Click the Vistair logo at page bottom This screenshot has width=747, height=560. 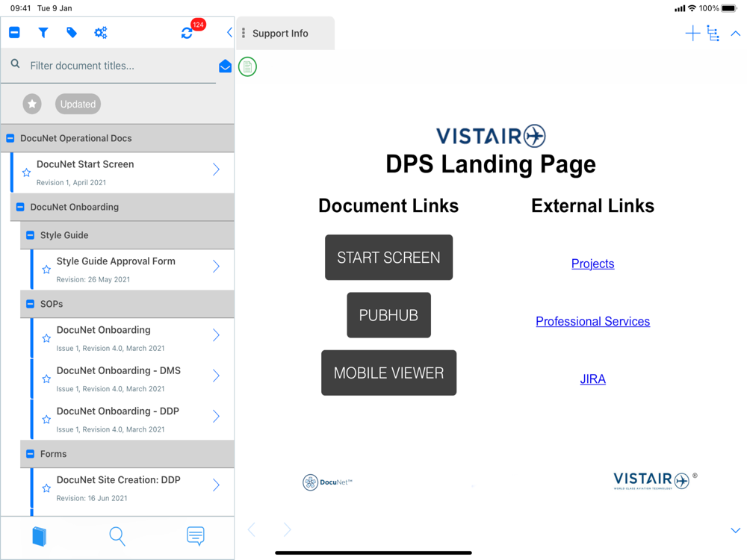(655, 480)
